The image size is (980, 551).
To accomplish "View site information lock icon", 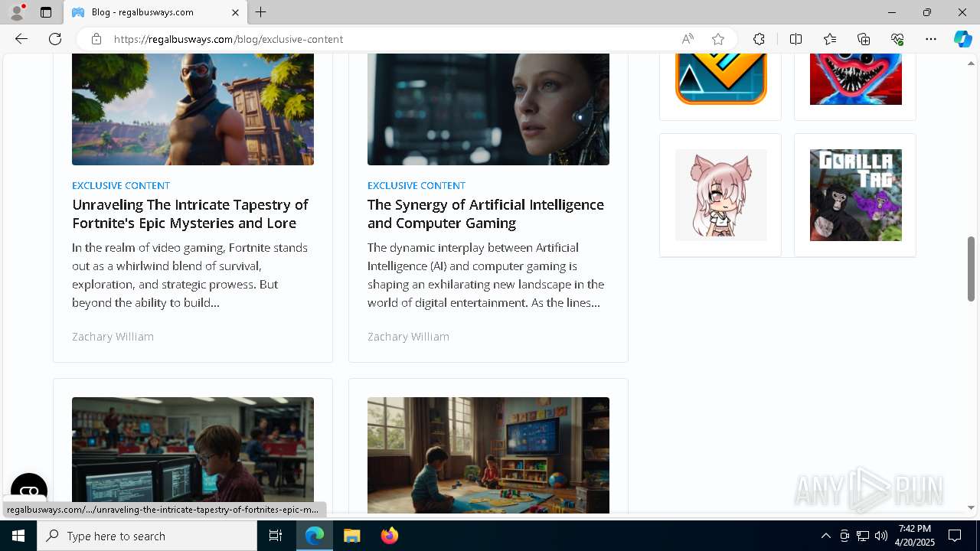I will 96,39.
